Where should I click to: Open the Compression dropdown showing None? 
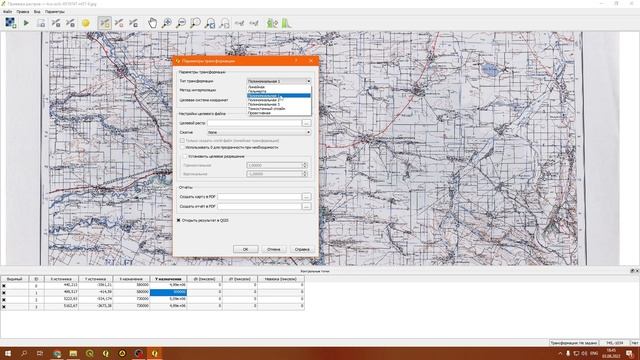tap(259, 132)
